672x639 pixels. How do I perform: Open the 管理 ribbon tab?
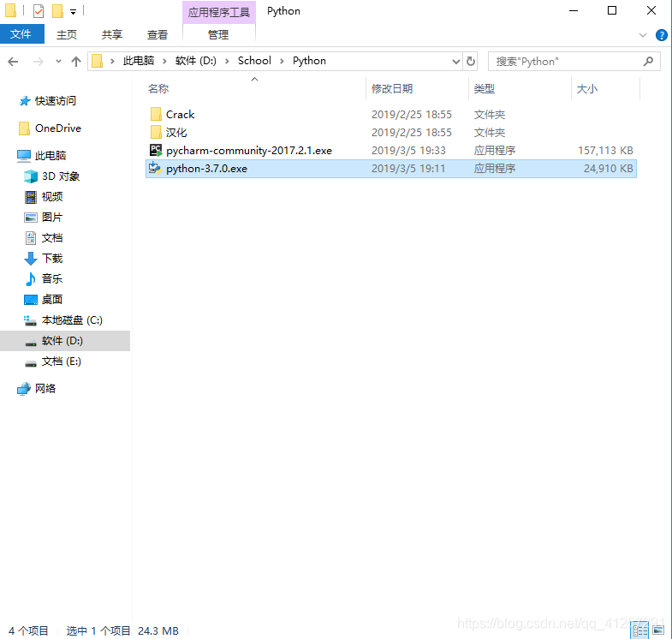point(218,34)
